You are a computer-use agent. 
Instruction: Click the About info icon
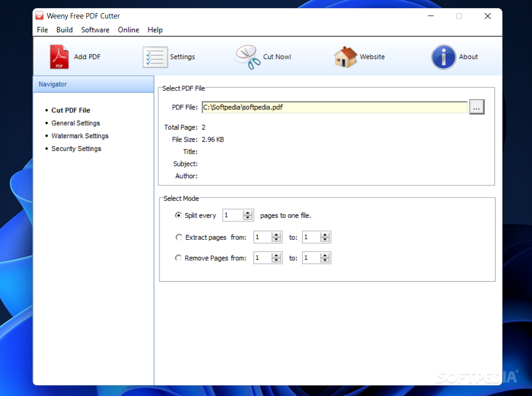click(443, 57)
